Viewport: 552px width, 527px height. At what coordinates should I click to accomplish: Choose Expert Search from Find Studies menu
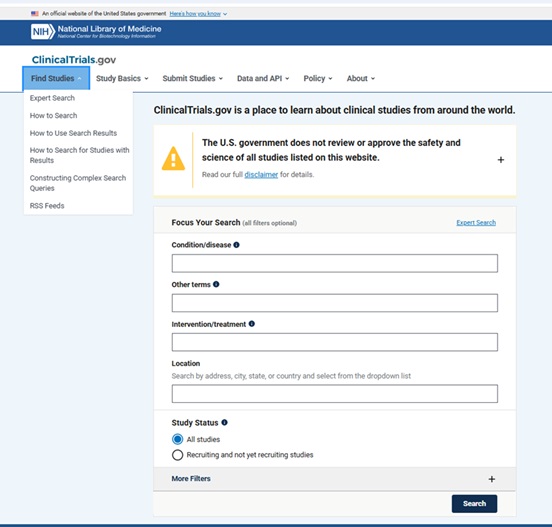pos(52,98)
